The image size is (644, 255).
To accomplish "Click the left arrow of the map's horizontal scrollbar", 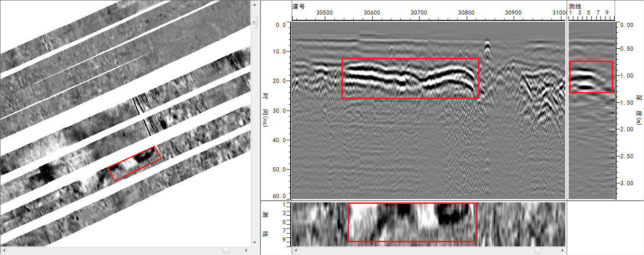I will point(4,250).
